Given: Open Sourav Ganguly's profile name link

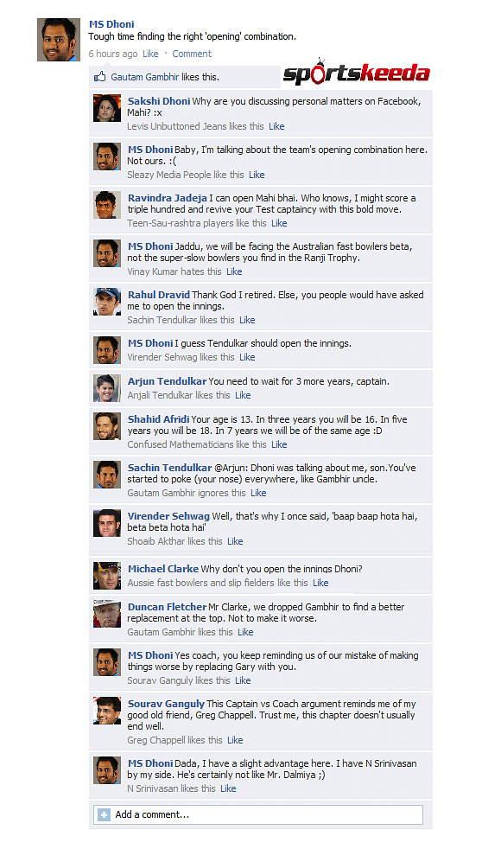Looking at the screenshot, I should point(167,704).
